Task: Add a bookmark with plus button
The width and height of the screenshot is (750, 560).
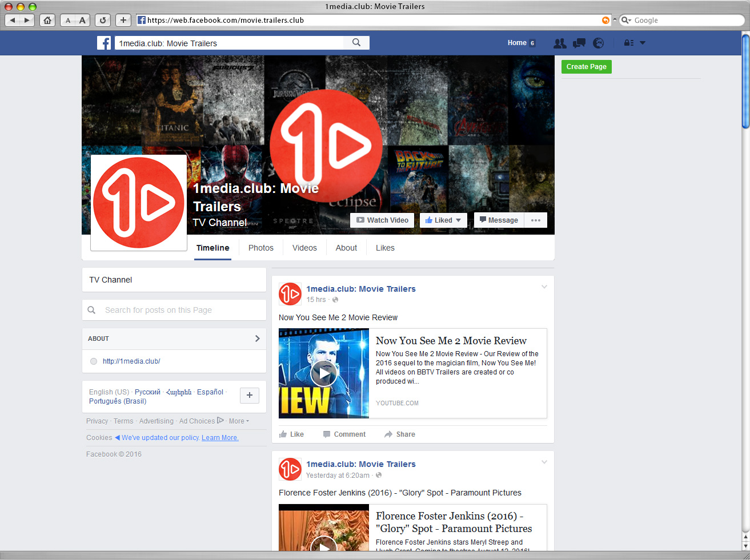Action: point(123,20)
